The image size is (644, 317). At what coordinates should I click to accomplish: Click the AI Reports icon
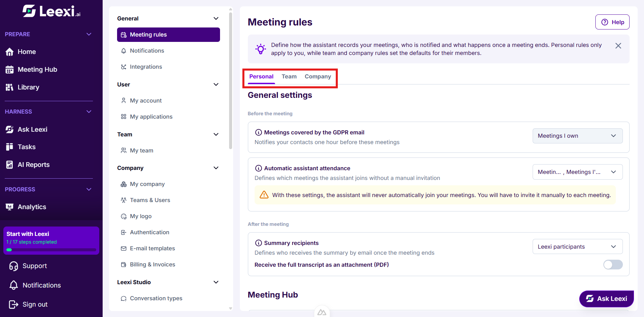pyautogui.click(x=9, y=165)
